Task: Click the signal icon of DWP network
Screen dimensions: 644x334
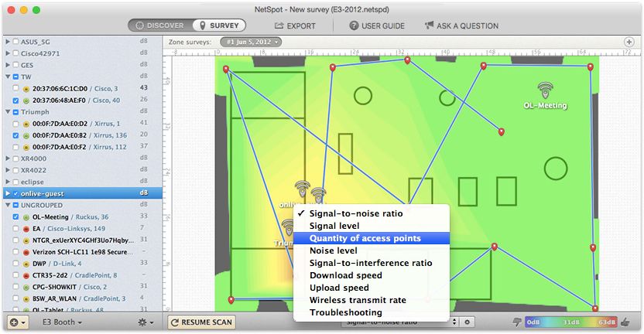Action: (26, 264)
